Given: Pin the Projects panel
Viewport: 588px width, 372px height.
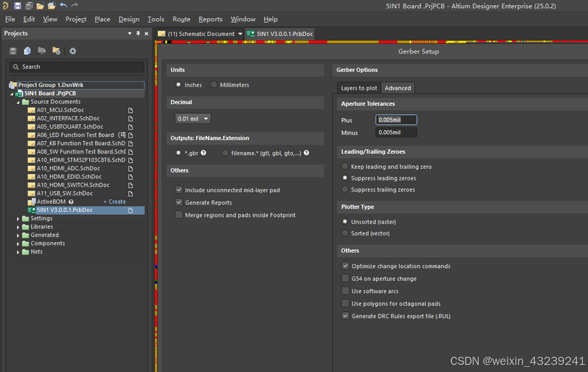Looking at the screenshot, I should point(138,33).
